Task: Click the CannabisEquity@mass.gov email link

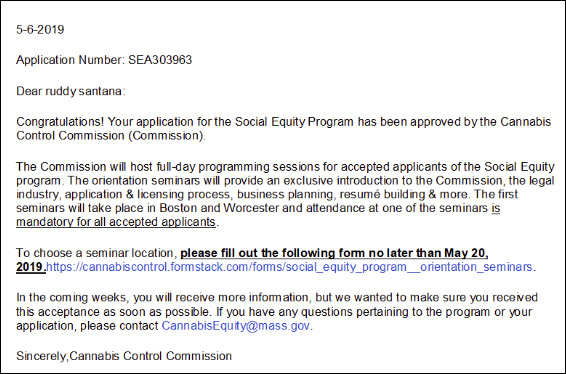Action: pyautogui.click(x=235, y=326)
